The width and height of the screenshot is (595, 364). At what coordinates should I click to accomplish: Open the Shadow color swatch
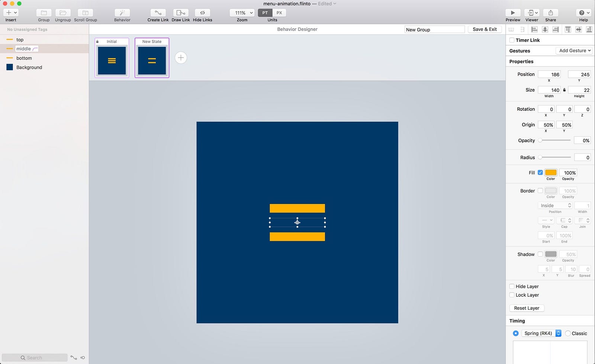[x=551, y=254]
